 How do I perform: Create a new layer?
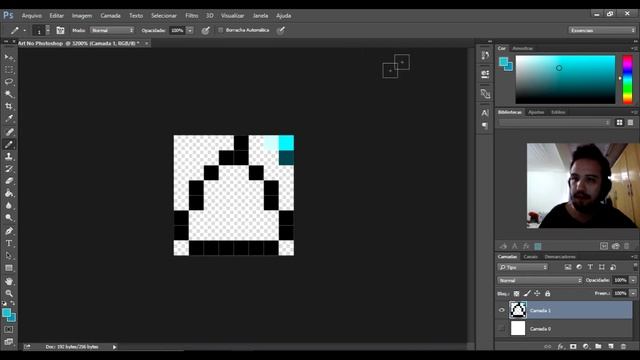pos(611,346)
